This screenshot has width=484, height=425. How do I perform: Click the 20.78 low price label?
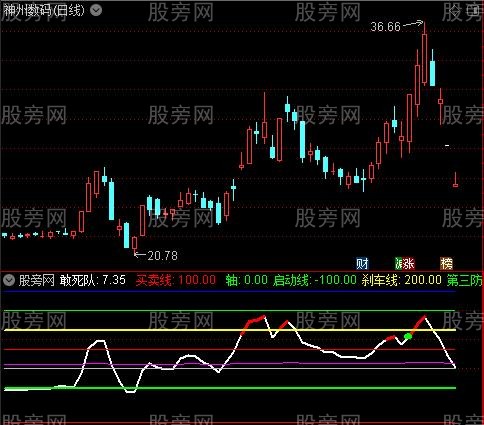pyautogui.click(x=162, y=256)
